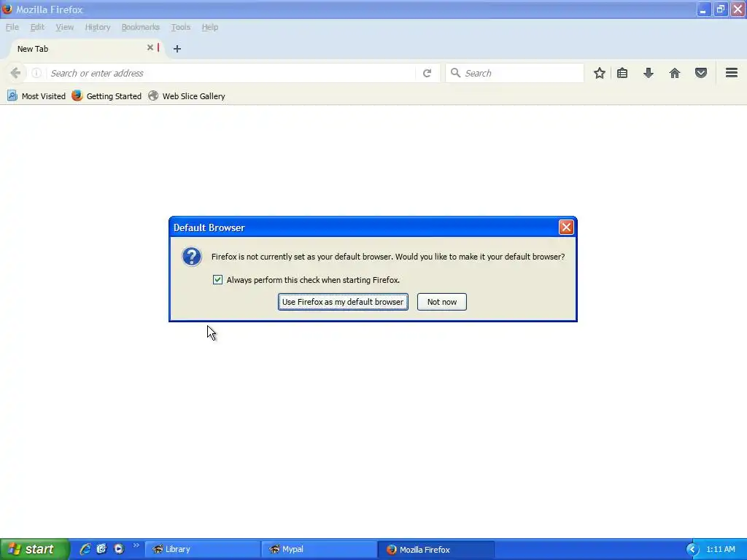The width and height of the screenshot is (747, 560).
Task: Click the dialog question mark icon
Action: [192, 257]
